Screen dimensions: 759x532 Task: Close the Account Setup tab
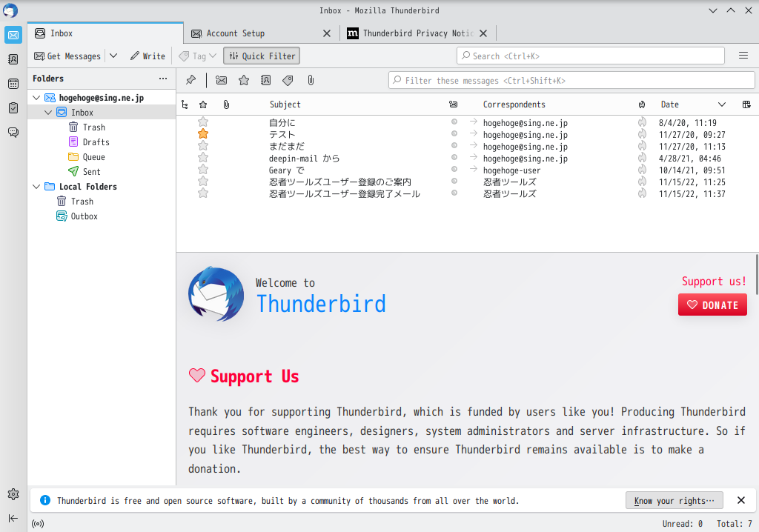point(327,33)
